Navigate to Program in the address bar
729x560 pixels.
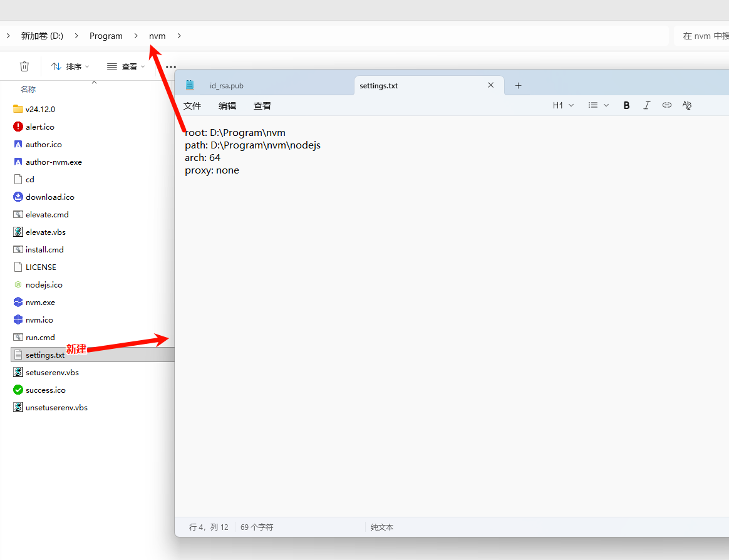pyautogui.click(x=106, y=36)
